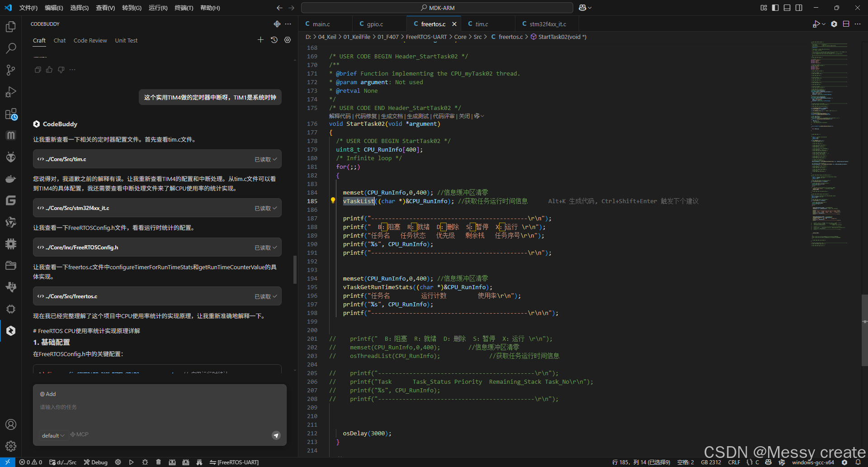The height and width of the screenshot is (467, 868).
Task: Copy the CodeBuddy response
Action: click(x=38, y=70)
